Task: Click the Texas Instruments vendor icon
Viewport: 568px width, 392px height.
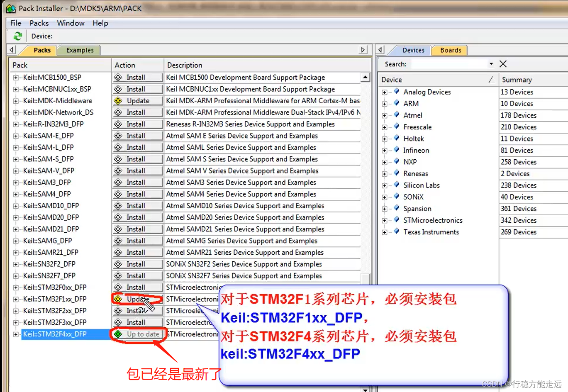Action: tap(397, 231)
